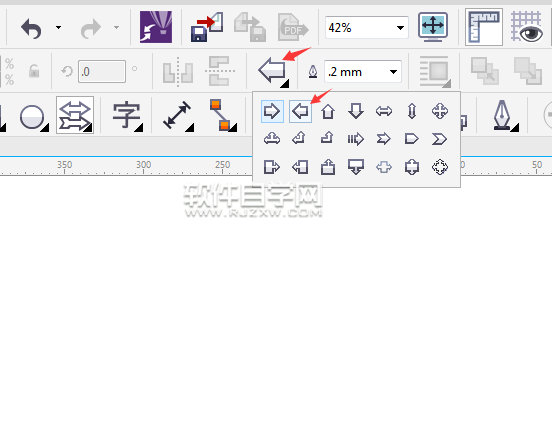
Task: Open the arrow shapes picker button
Action: coord(273,71)
